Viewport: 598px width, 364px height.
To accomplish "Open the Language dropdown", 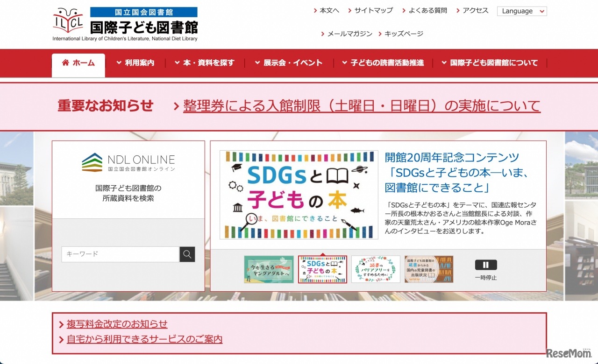I will tap(522, 11).
